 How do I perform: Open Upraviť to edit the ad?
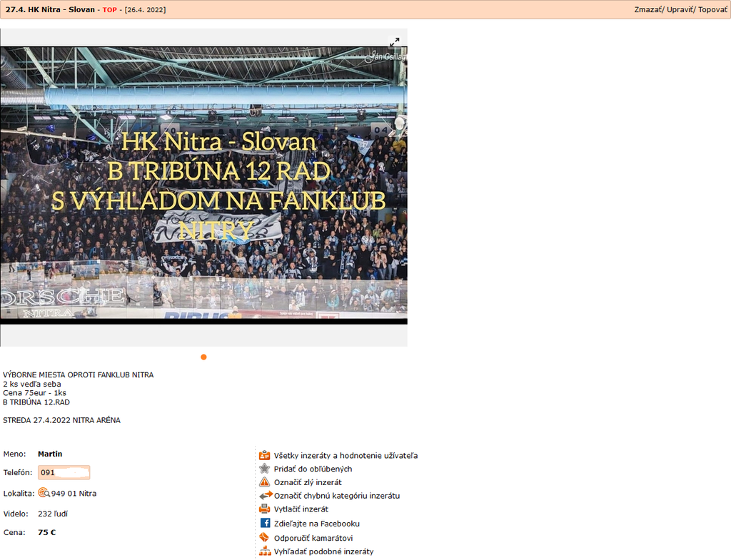pyautogui.click(x=679, y=10)
